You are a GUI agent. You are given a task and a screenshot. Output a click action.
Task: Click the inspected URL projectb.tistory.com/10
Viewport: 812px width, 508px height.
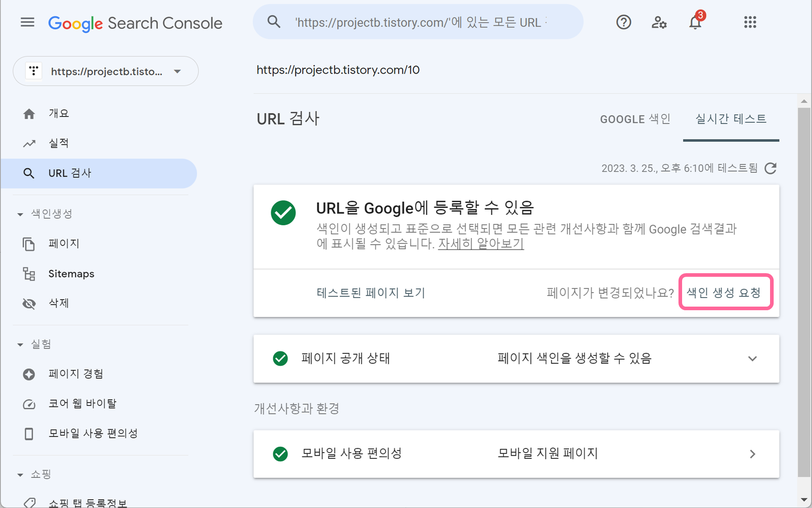[338, 70]
